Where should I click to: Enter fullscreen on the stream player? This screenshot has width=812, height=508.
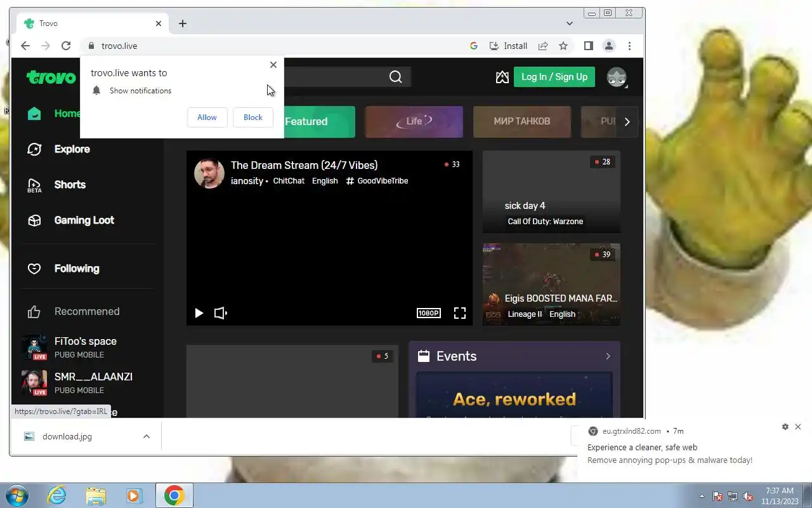pyautogui.click(x=460, y=313)
